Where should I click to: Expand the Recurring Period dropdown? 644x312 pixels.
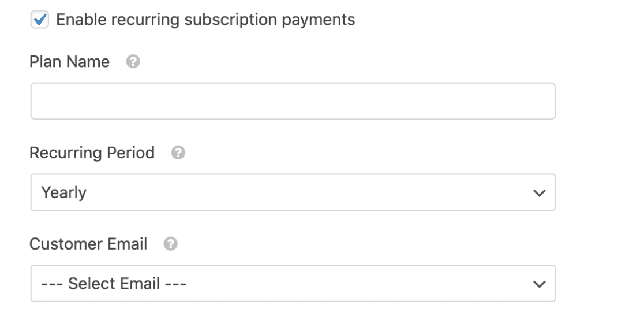293,192
